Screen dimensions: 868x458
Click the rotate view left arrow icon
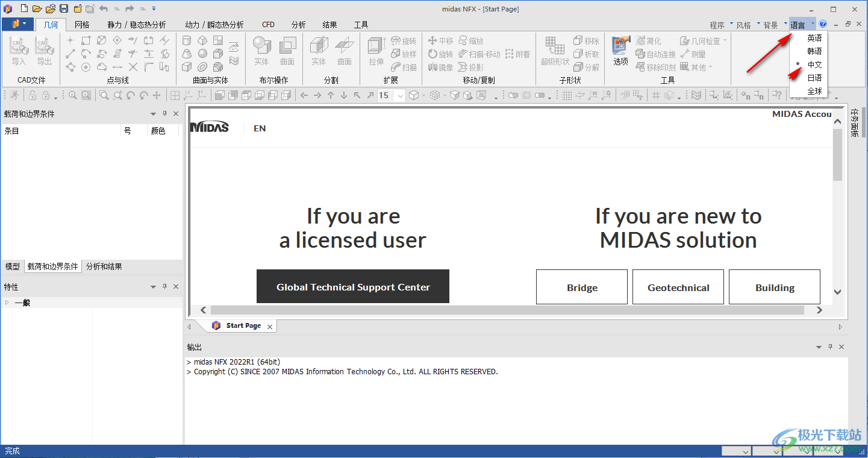131,95
